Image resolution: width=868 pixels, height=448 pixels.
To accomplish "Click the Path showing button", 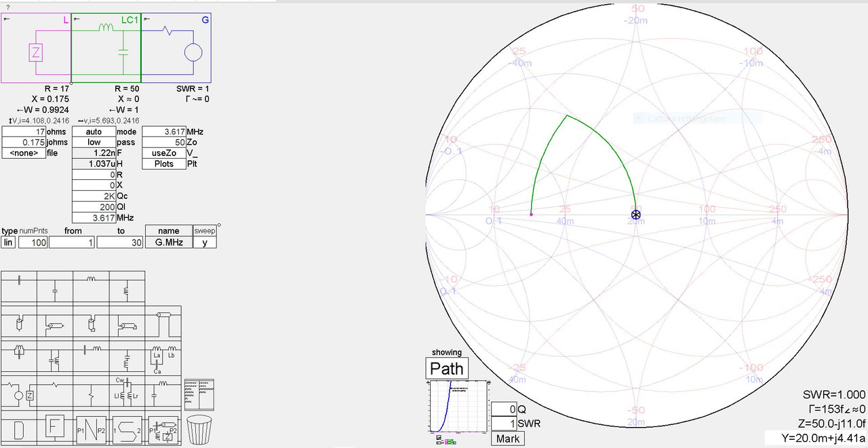I will (x=447, y=369).
